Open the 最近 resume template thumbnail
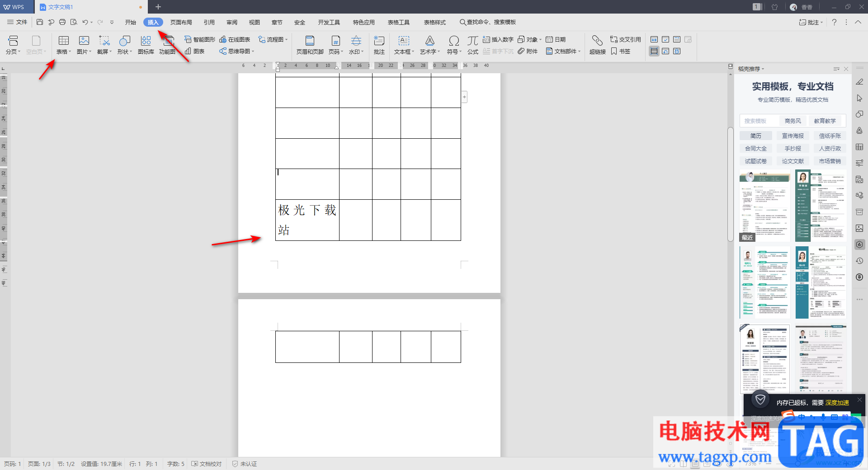 tap(765, 206)
